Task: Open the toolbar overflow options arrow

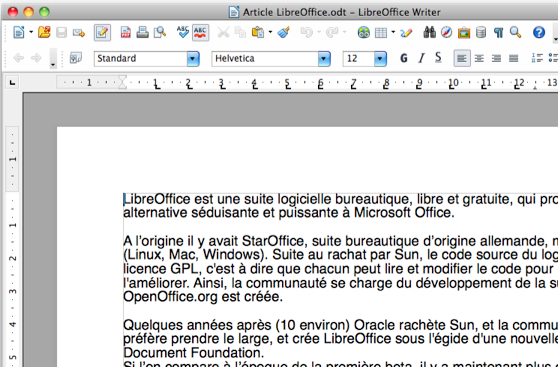Action: [53, 59]
